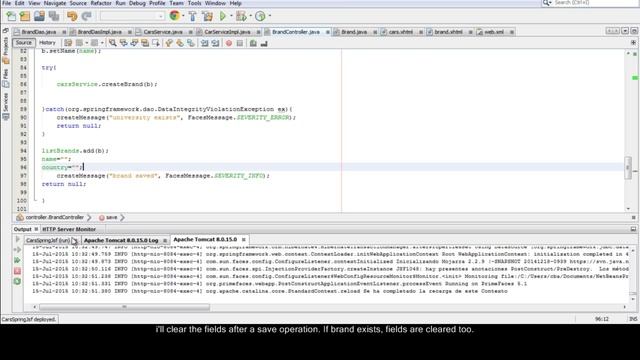Click the Build Project hammer icon
The image size is (640, 360).
point(193,16)
